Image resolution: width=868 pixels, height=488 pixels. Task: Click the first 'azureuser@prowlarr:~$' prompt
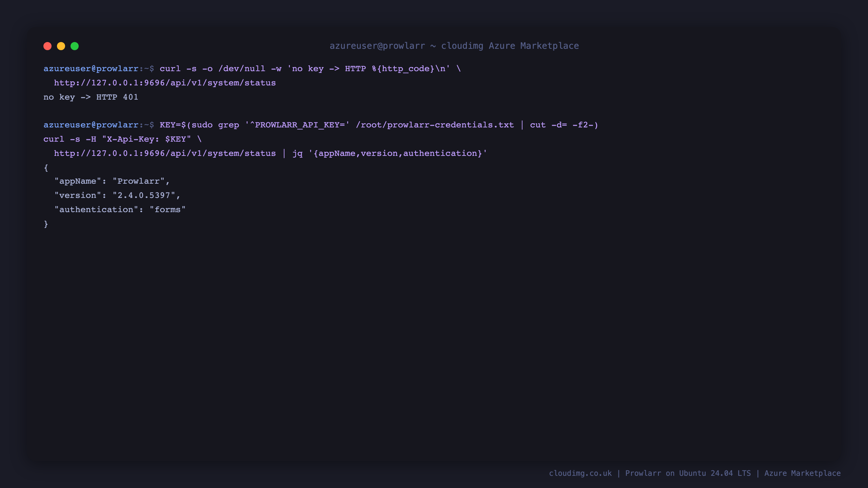click(x=99, y=69)
